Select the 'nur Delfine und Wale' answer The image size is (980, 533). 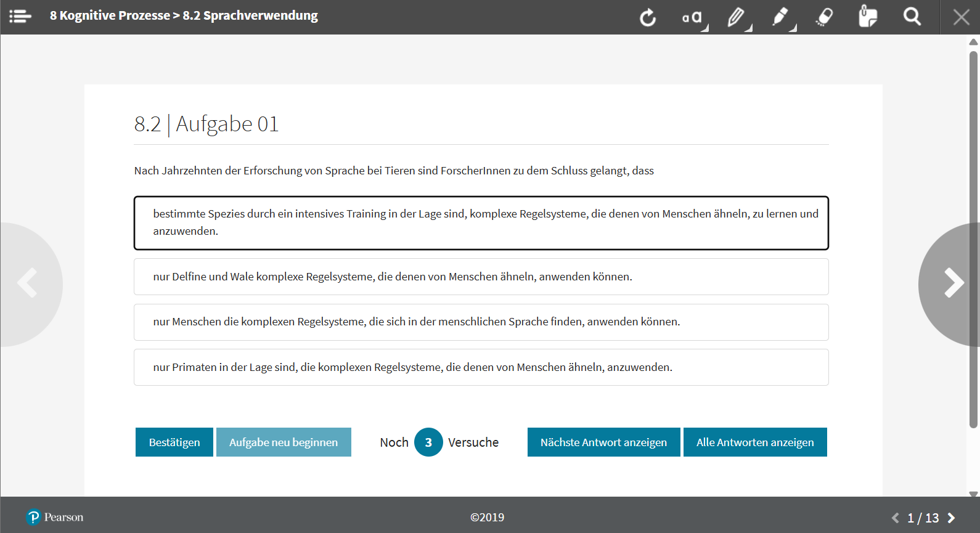(x=481, y=277)
